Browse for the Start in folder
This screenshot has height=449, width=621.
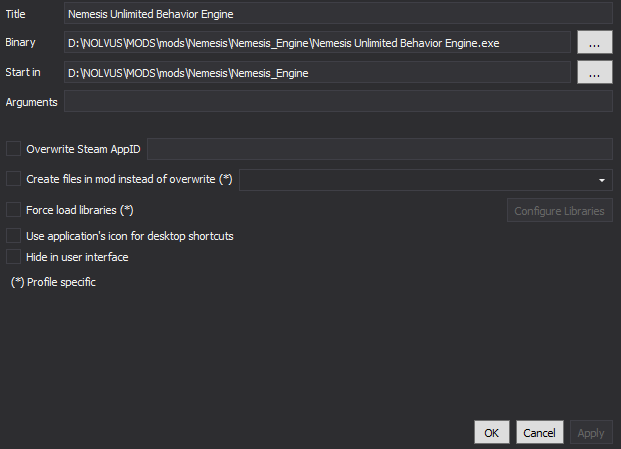[594, 72]
